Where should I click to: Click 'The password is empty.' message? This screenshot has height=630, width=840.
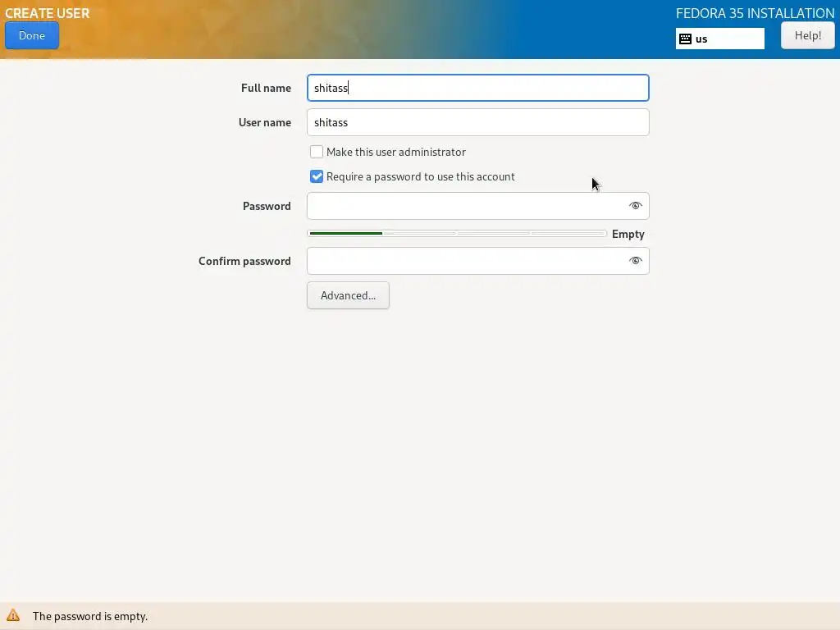point(90,616)
